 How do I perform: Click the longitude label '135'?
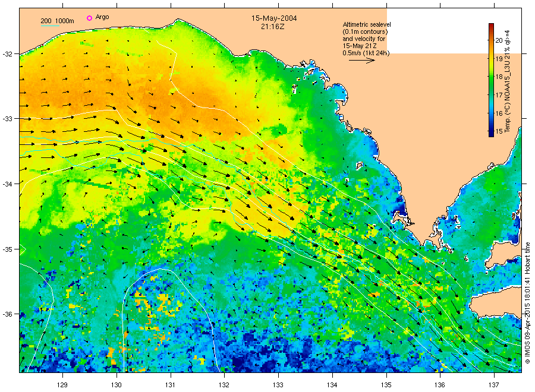click(x=386, y=385)
